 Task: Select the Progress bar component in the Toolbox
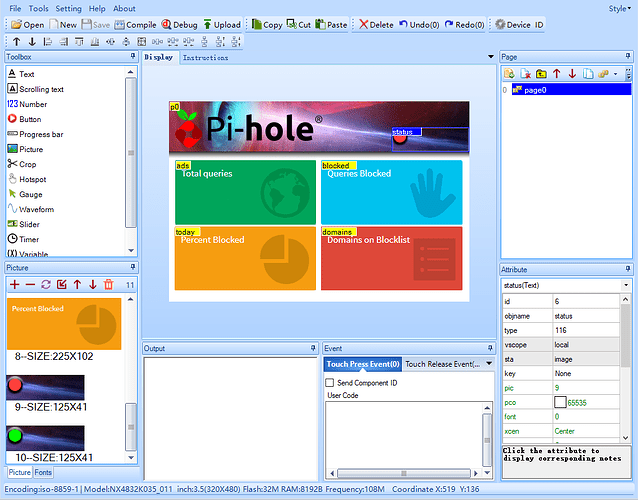[x=35, y=134]
